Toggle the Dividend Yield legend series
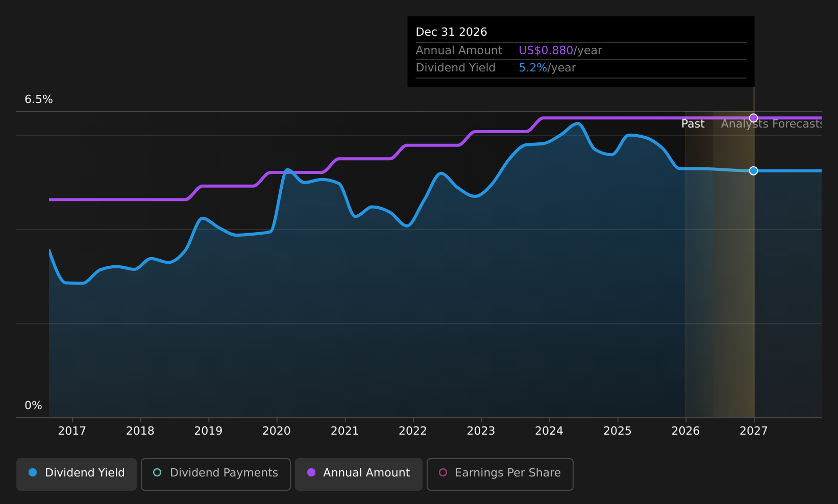Image resolution: width=838 pixels, height=504 pixels. point(77,474)
